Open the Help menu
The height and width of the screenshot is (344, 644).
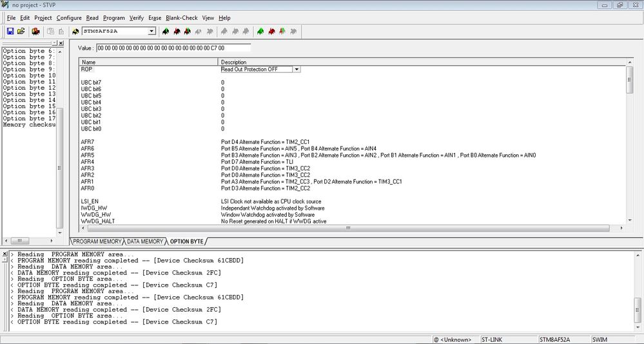pos(224,18)
